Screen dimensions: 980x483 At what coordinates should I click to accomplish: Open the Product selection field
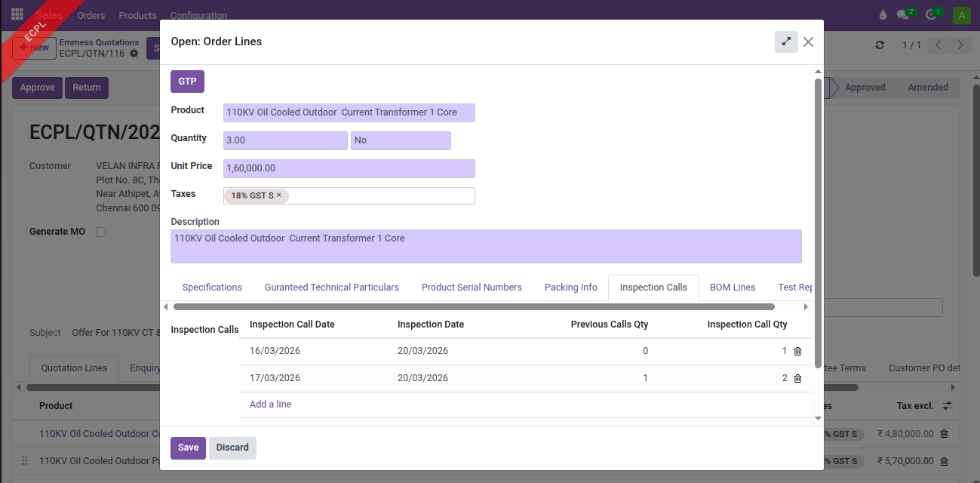click(x=349, y=112)
